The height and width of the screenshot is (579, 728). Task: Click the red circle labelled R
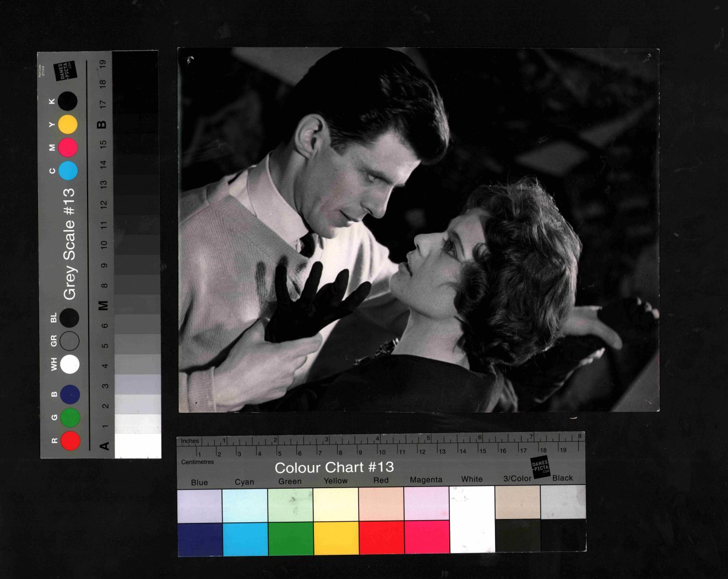pos(70,440)
